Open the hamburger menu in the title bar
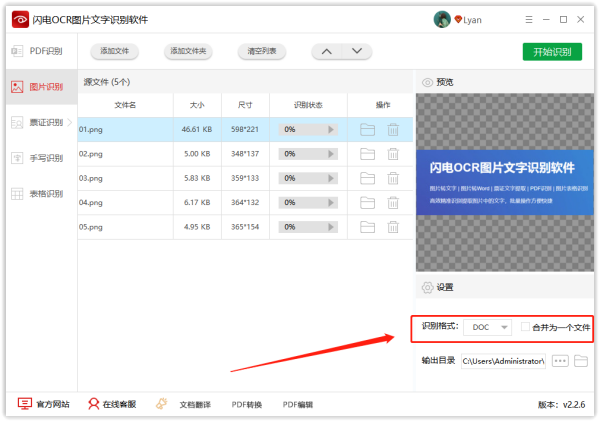The width and height of the screenshot is (600, 422). click(527, 19)
